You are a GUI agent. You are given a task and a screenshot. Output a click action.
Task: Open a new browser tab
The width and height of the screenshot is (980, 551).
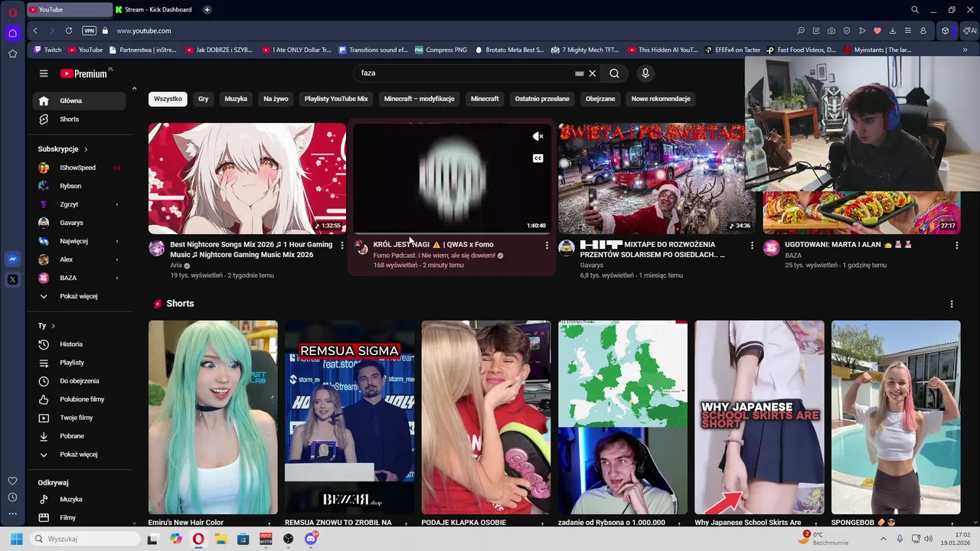(x=207, y=10)
